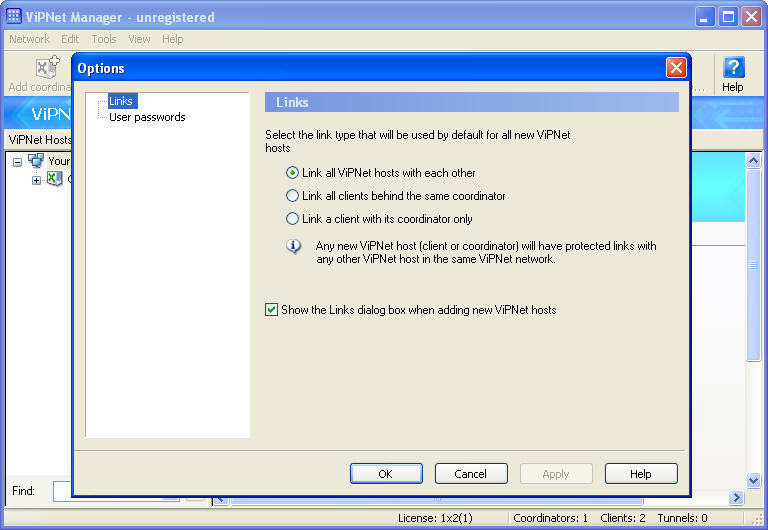Close the Options dialog with red X
Screen dimensions: 768x530
(x=676, y=68)
